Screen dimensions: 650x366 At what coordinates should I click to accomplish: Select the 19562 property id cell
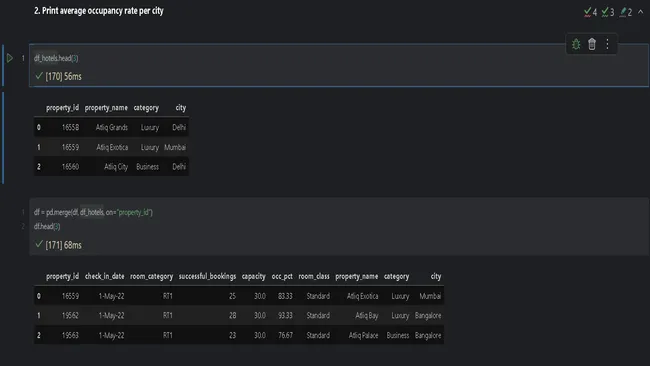pos(70,315)
